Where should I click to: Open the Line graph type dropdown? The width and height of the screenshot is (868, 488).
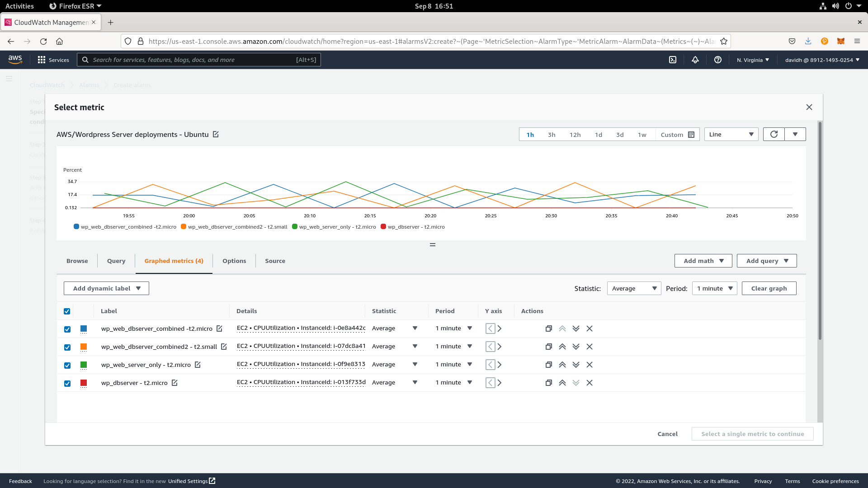731,134
